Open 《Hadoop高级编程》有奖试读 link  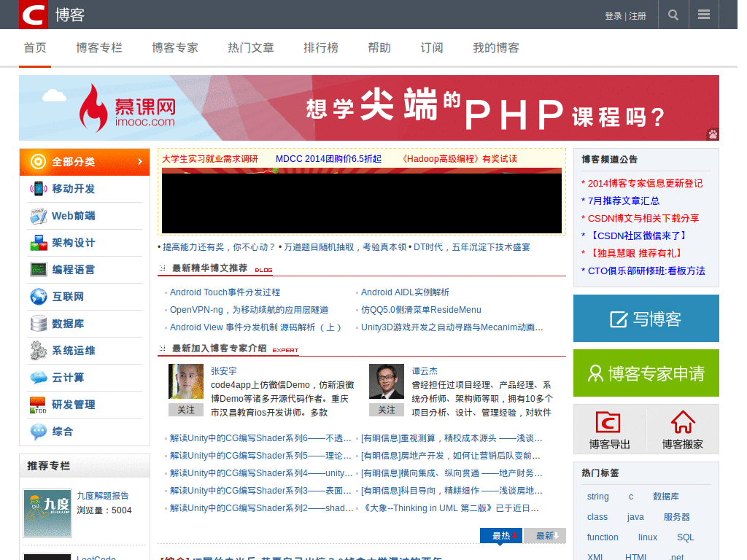pyautogui.click(x=458, y=158)
